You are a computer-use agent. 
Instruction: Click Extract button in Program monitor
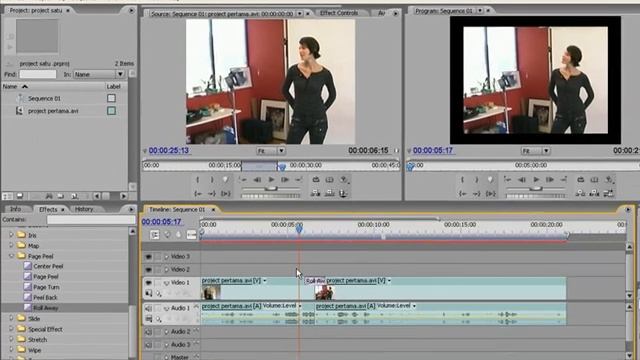(x=594, y=193)
